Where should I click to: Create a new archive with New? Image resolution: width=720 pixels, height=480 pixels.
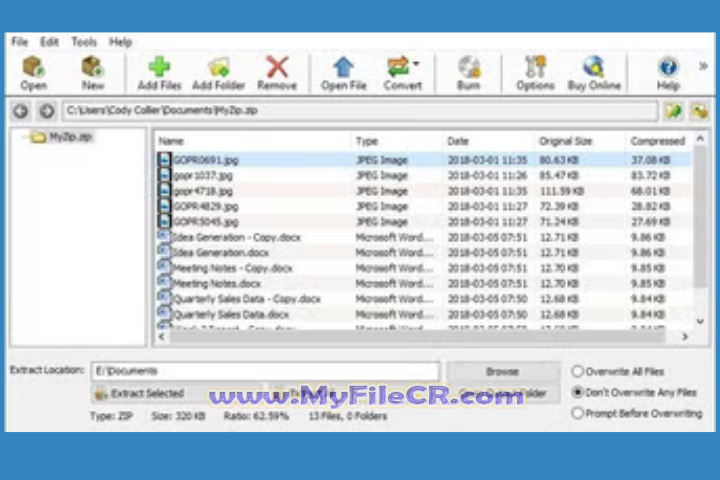coord(92,73)
